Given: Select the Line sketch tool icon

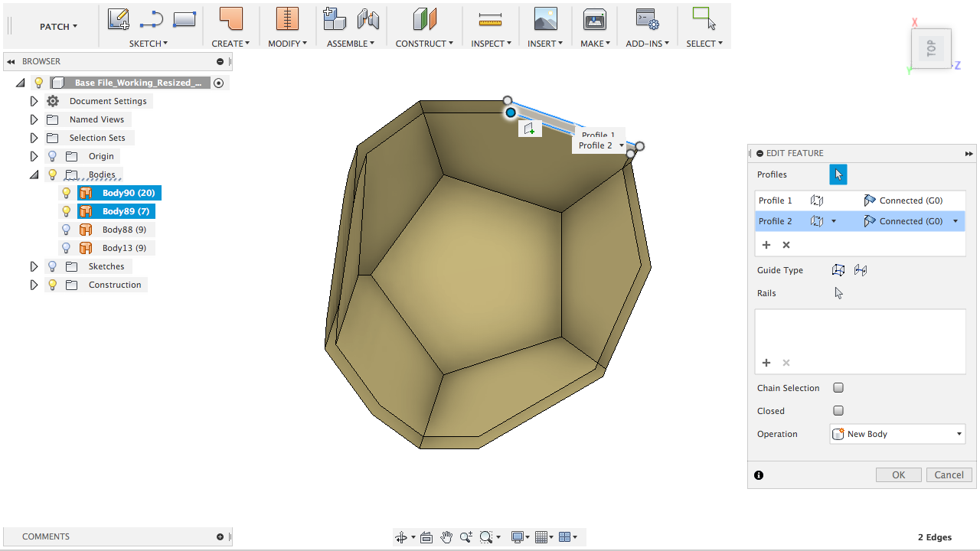Looking at the screenshot, I should pos(152,19).
